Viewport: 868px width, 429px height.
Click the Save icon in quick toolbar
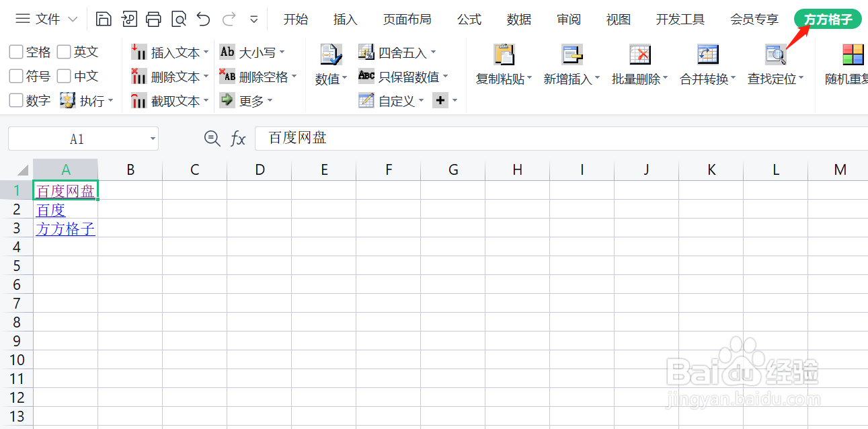[104, 19]
